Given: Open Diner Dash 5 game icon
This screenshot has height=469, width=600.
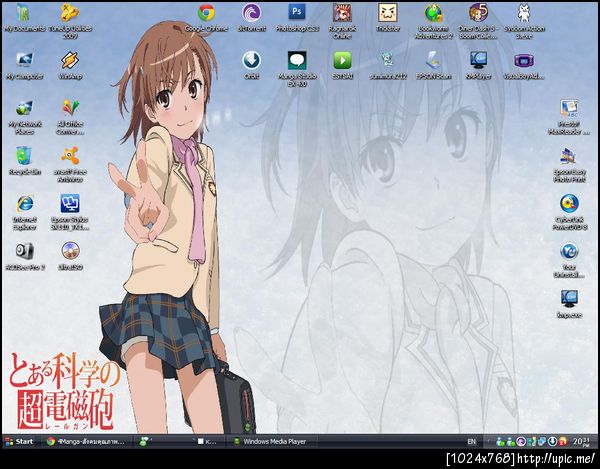Looking at the screenshot, I should [478, 21].
